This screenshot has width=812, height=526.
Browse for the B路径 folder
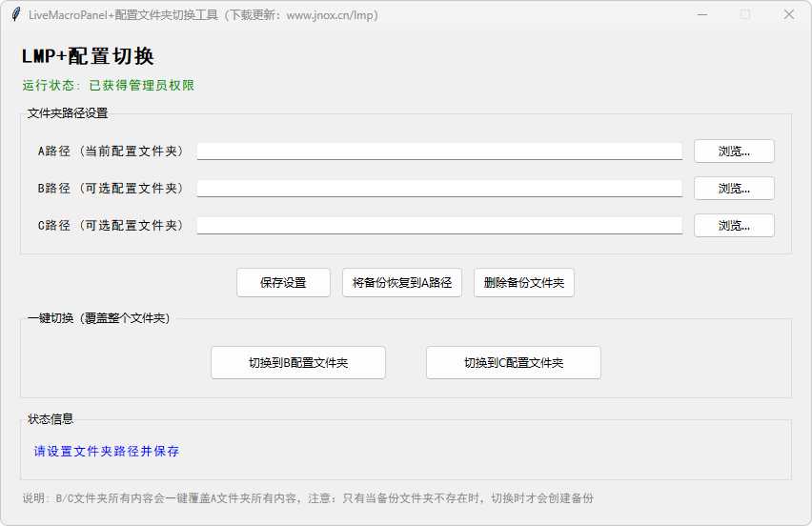[x=734, y=189]
